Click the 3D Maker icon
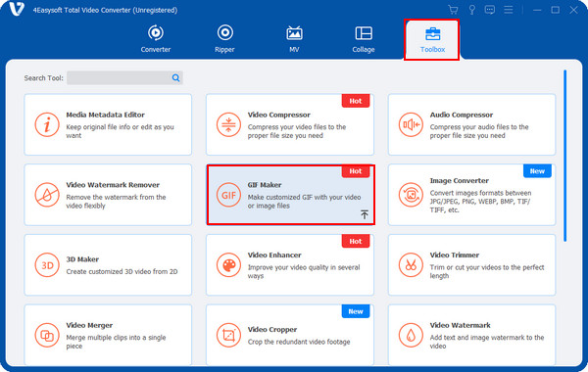 click(47, 265)
